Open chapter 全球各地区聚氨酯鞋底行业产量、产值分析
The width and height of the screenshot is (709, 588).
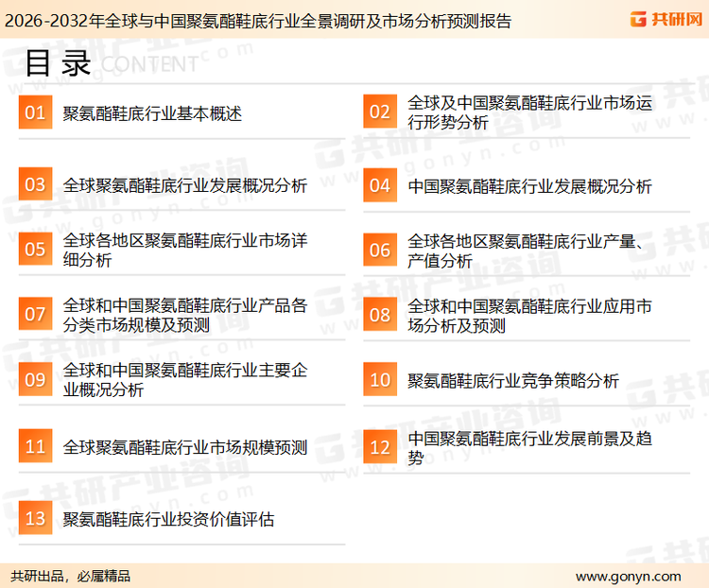click(x=526, y=251)
